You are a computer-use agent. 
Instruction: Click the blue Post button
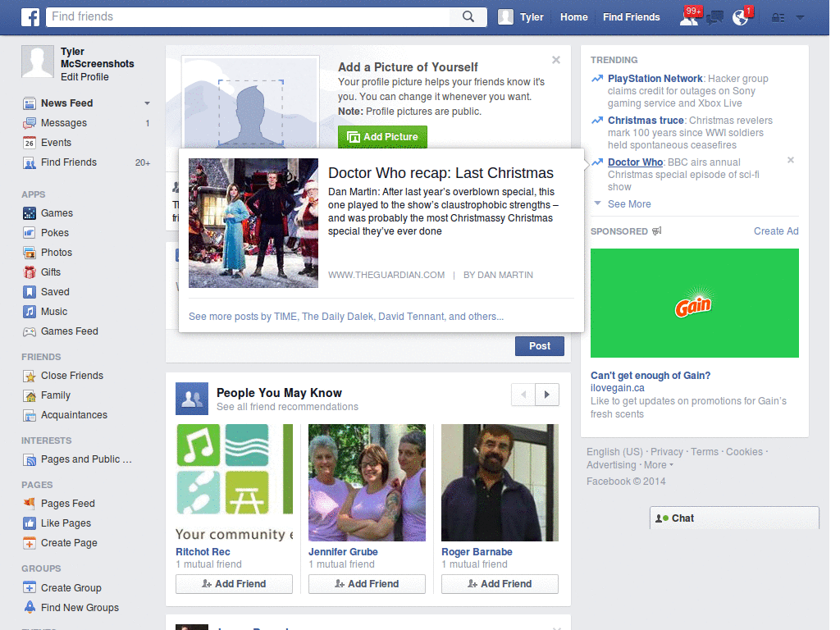[540, 346]
